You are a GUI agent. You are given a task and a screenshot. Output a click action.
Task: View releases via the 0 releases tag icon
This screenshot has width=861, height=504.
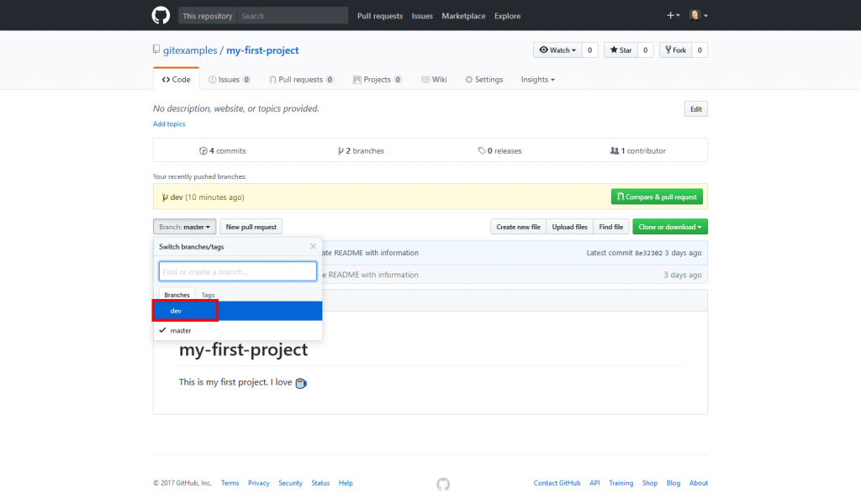(x=482, y=150)
